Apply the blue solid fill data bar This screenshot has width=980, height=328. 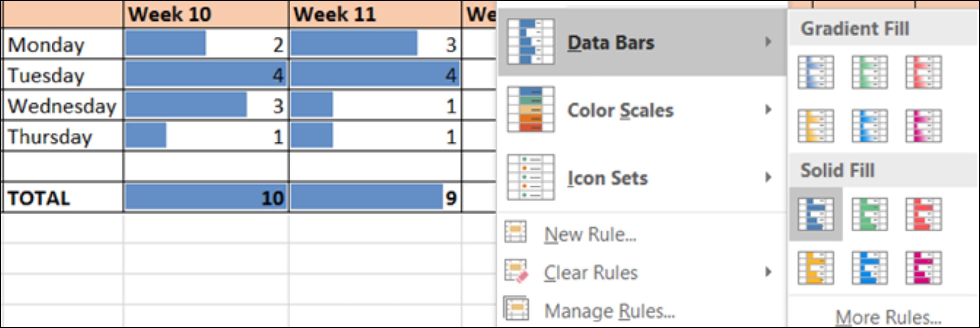pos(816,214)
